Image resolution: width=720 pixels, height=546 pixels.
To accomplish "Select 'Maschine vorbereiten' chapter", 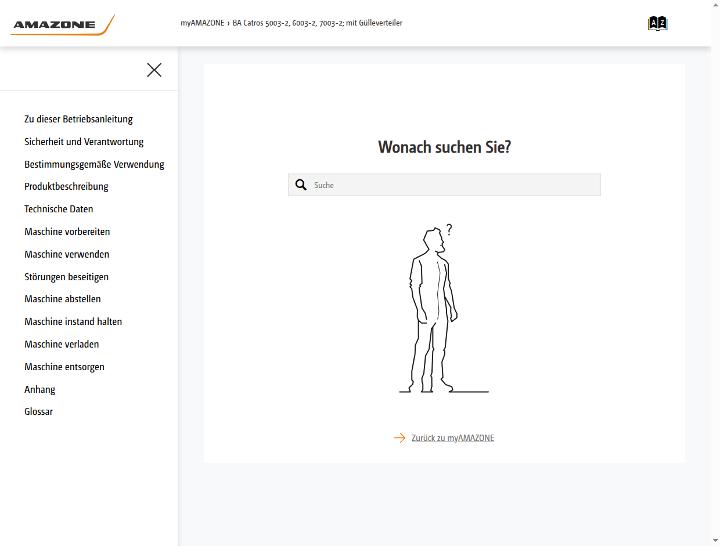I will (67, 231).
